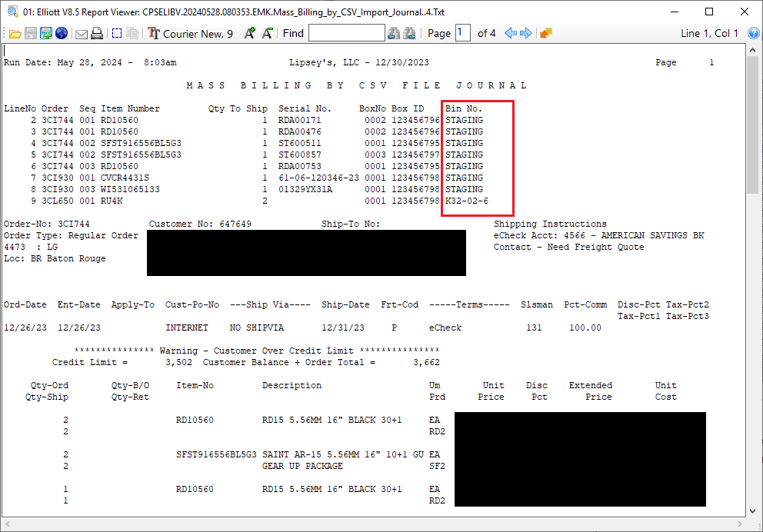Click vertical scrollbar up arrow
This screenshot has width=763, height=532.
click(x=752, y=50)
